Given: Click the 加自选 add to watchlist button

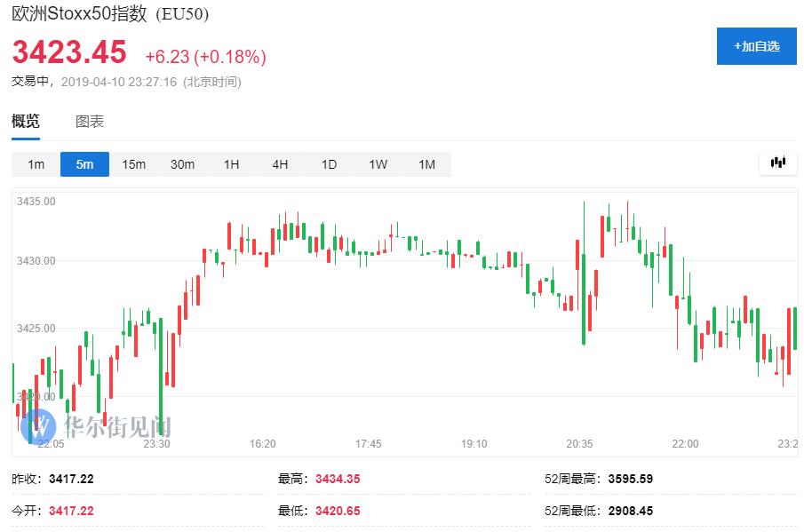Looking at the screenshot, I should tap(756, 46).
